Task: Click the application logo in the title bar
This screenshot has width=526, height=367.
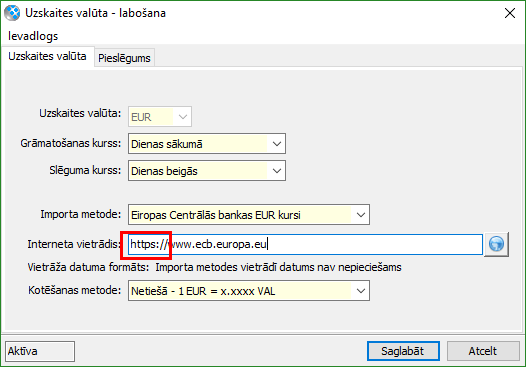Action: click(x=12, y=13)
